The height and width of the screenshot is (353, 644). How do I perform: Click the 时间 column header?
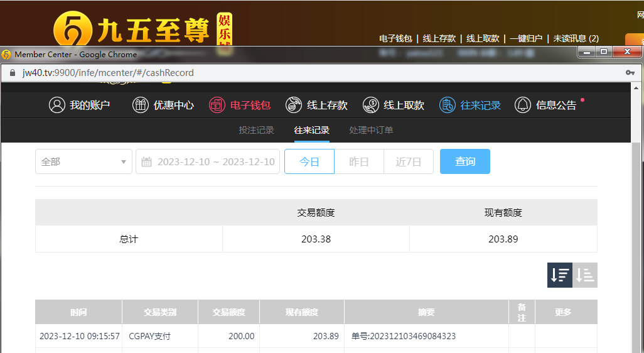click(x=78, y=312)
